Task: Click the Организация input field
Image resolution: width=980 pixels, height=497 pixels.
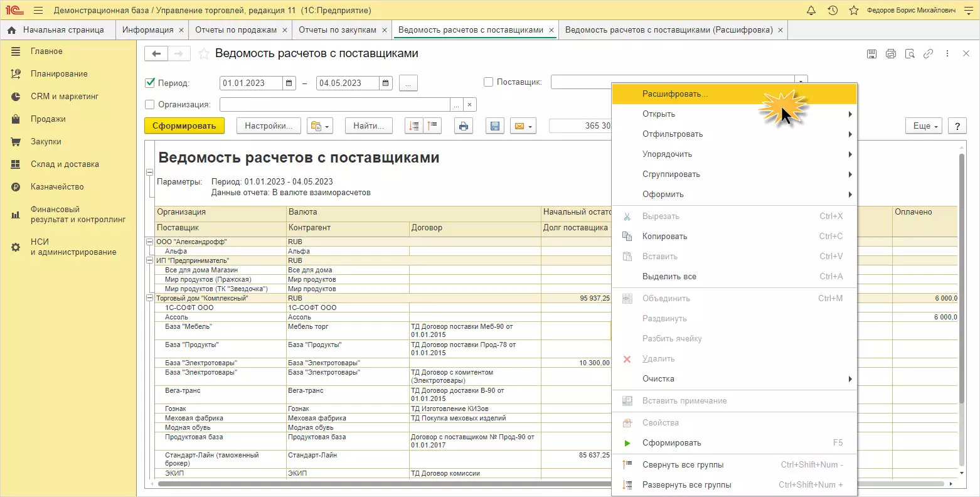Action: pyautogui.click(x=334, y=105)
